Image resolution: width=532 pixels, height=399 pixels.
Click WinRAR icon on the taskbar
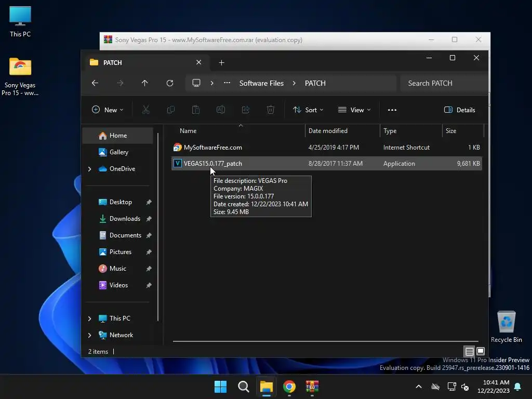point(312,387)
